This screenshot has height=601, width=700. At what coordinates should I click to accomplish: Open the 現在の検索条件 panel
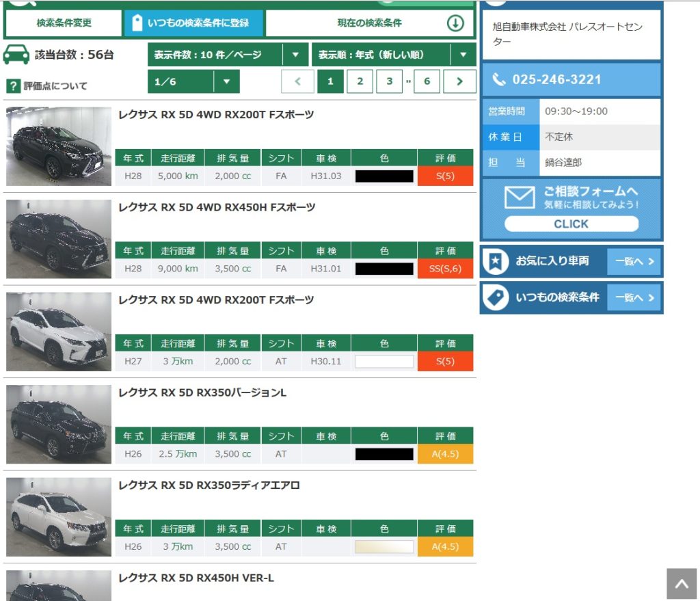[x=370, y=23]
